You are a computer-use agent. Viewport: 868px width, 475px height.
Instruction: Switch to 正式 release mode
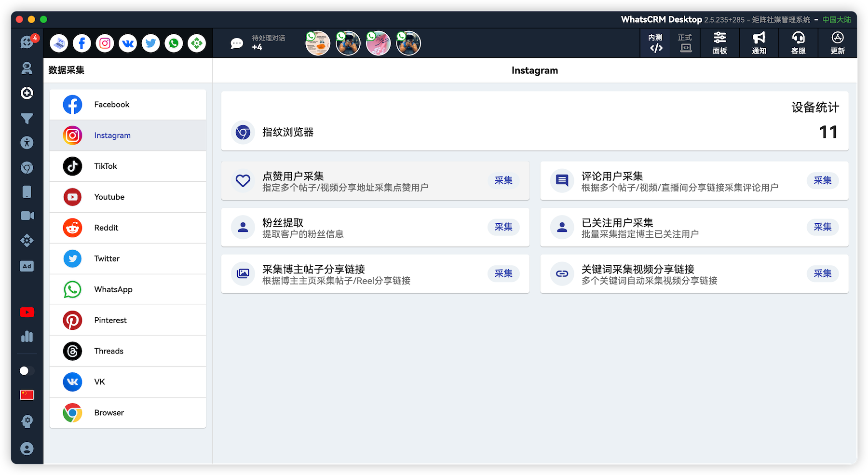[685, 43]
